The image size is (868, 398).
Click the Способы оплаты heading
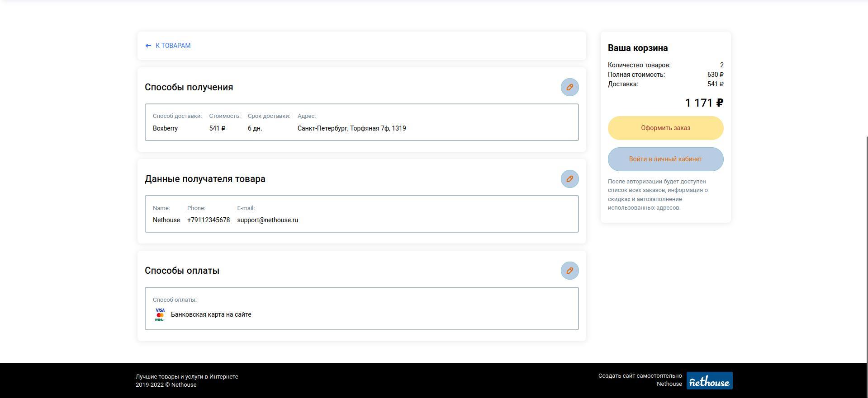182,271
